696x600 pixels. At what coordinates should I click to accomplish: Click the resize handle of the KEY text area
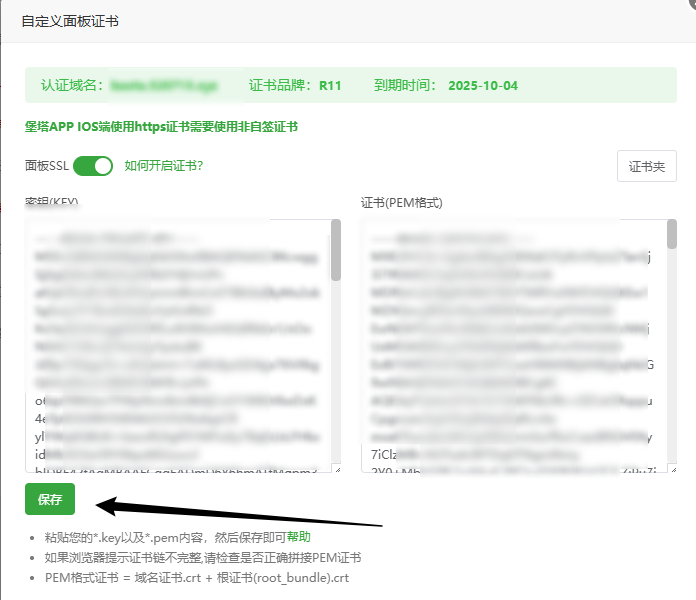(337, 468)
